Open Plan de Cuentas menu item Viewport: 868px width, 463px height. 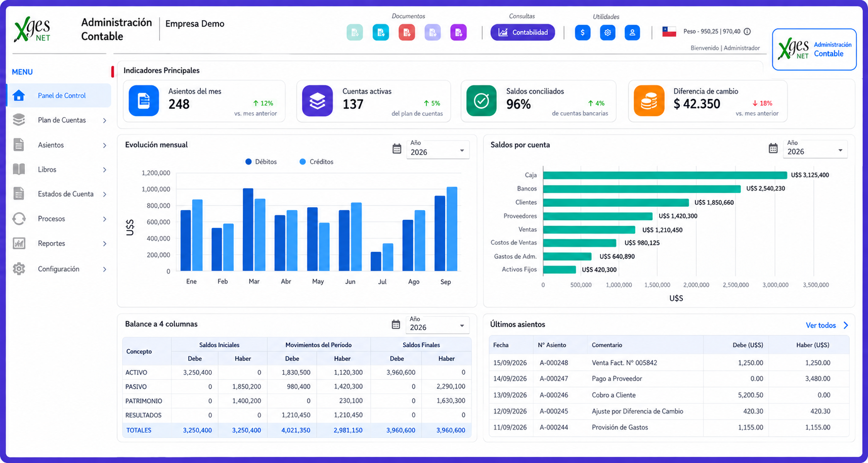(60, 120)
